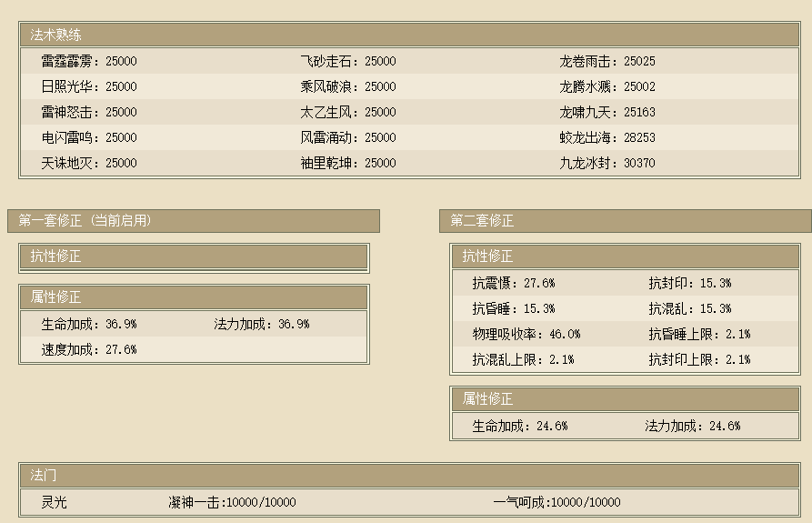
Task: Click the 一气呵成:10000/10000 entry
Action: [x=556, y=502]
